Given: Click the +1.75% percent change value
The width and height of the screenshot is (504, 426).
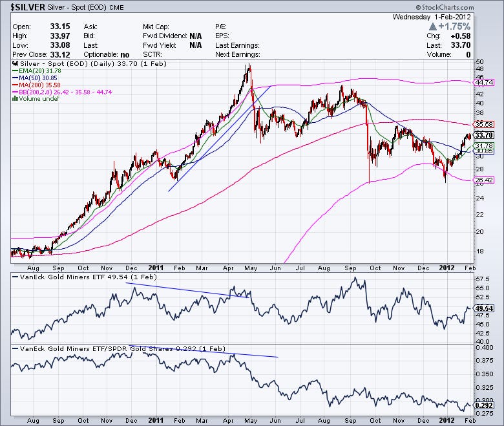Looking at the screenshot, I should click(454, 27).
